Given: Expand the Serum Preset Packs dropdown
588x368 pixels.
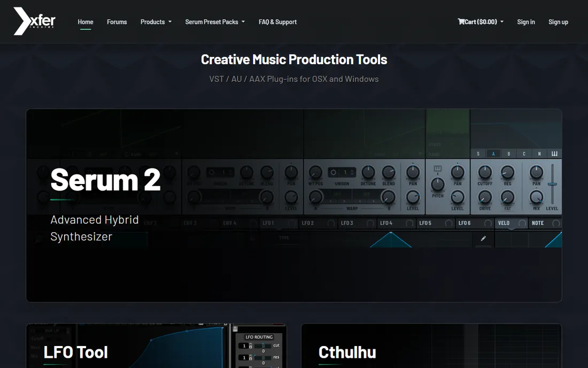Looking at the screenshot, I should [215, 22].
